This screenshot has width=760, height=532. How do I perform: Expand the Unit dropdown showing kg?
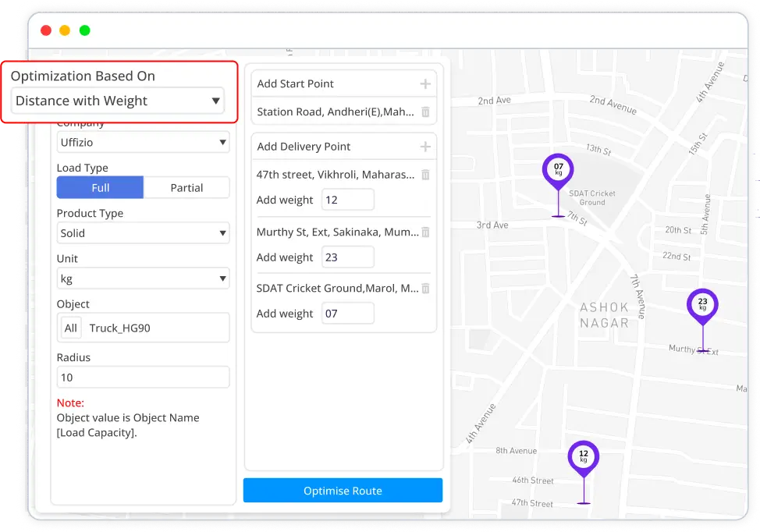(x=143, y=278)
